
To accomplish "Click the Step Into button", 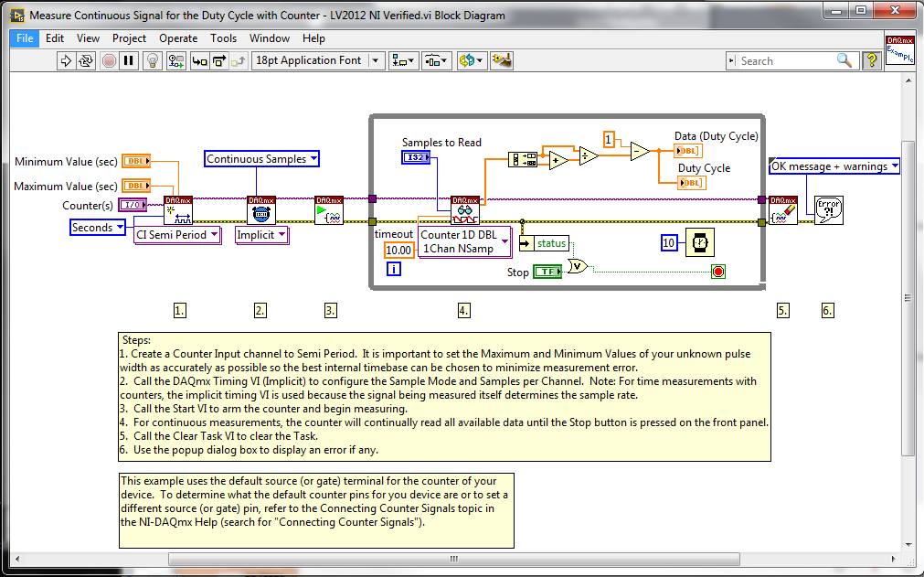I will 200,60.
